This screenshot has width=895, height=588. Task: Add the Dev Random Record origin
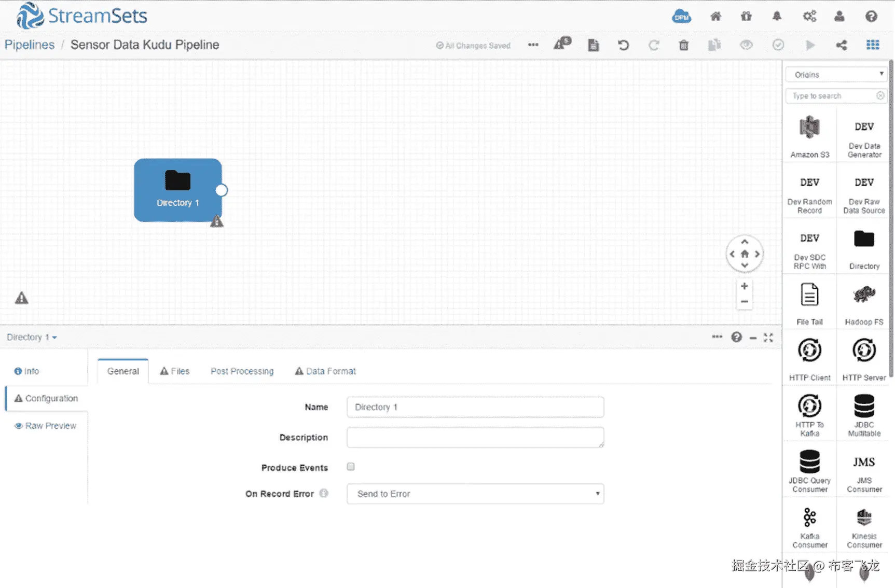810,193
